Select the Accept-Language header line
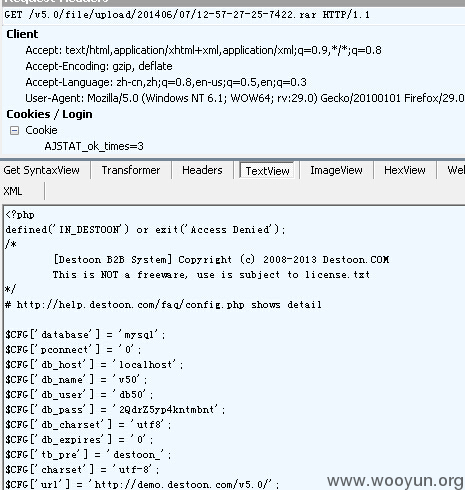The width and height of the screenshot is (465, 490). coord(166,82)
